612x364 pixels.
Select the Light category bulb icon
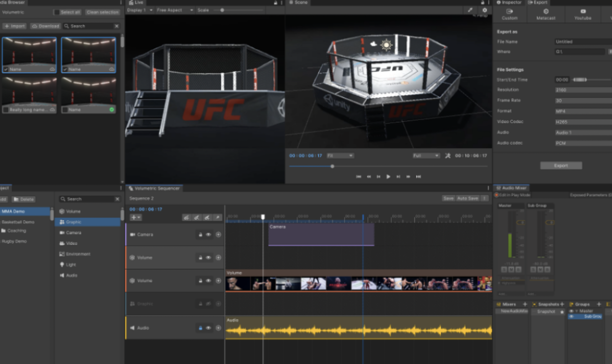62,264
